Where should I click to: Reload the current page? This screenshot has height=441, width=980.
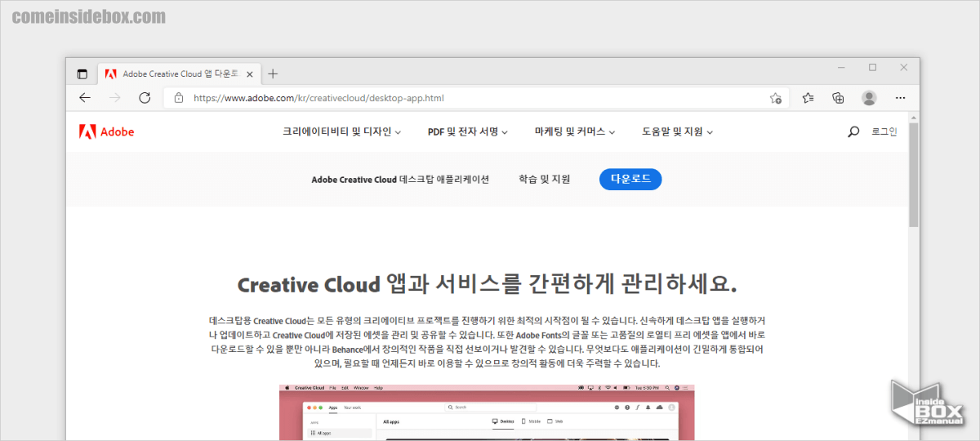point(145,98)
